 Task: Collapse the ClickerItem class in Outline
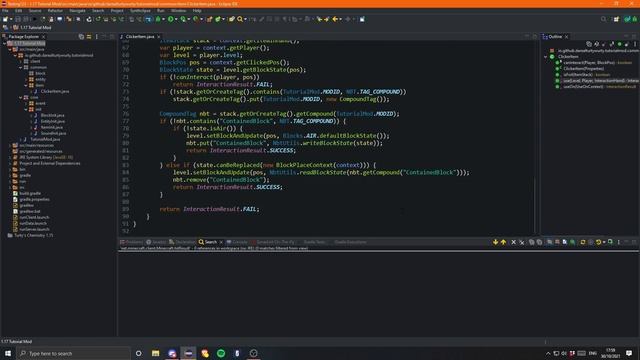tap(546, 57)
